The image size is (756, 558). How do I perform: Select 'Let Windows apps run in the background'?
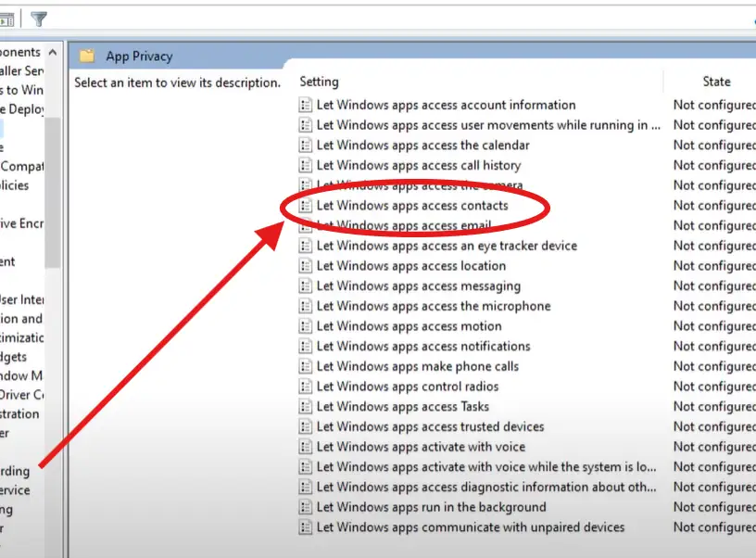click(431, 507)
